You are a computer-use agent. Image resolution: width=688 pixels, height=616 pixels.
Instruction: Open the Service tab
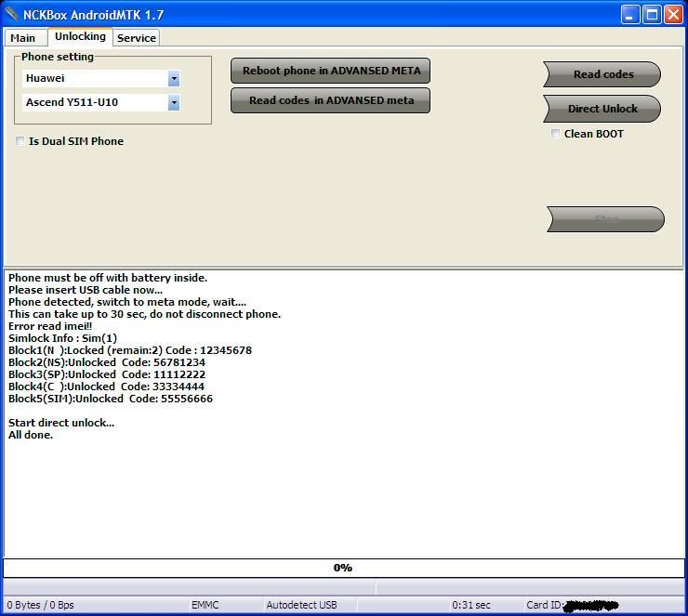137,38
